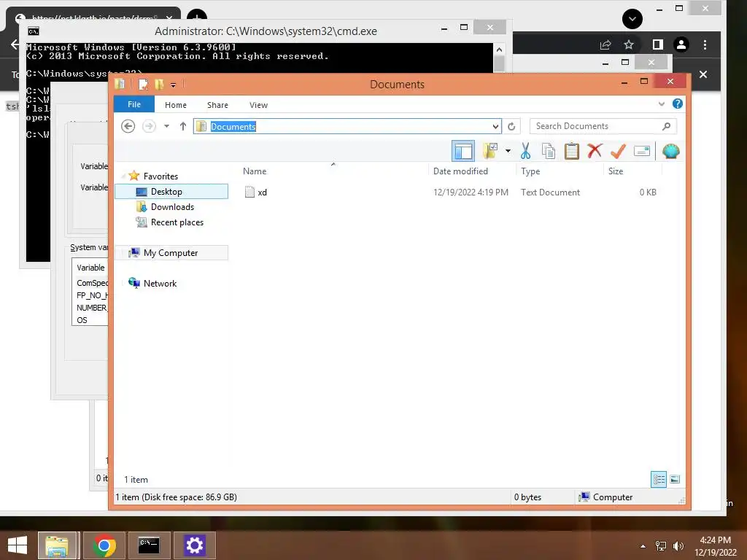Open Chrome from taskbar
The width and height of the screenshot is (747, 560).
click(x=104, y=545)
